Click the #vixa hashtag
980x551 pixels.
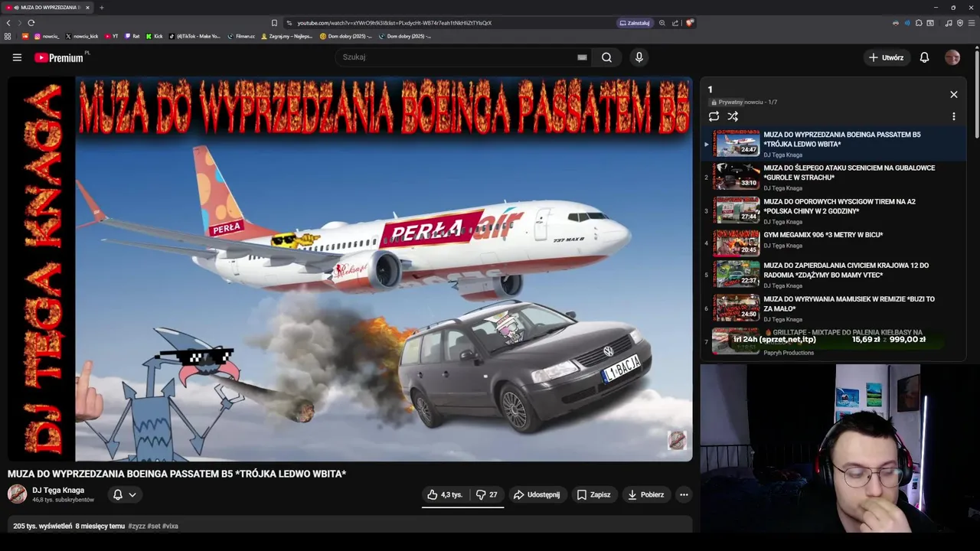click(x=170, y=527)
